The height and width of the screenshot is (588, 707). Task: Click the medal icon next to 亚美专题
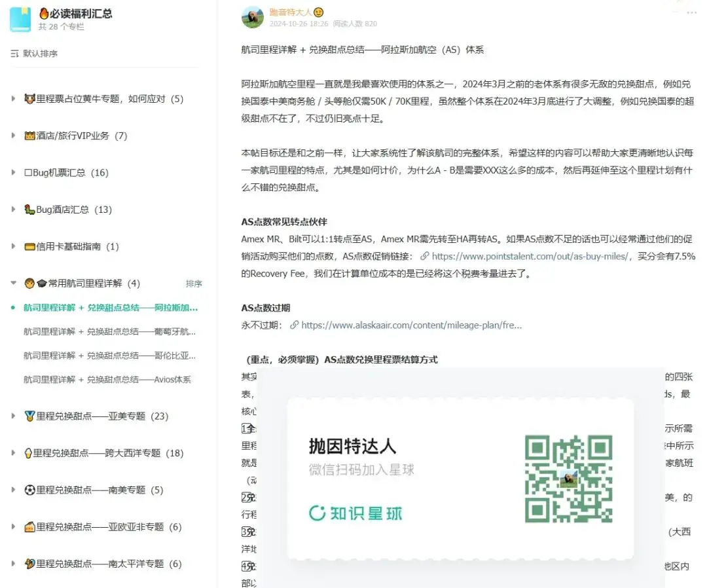click(31, 416)
